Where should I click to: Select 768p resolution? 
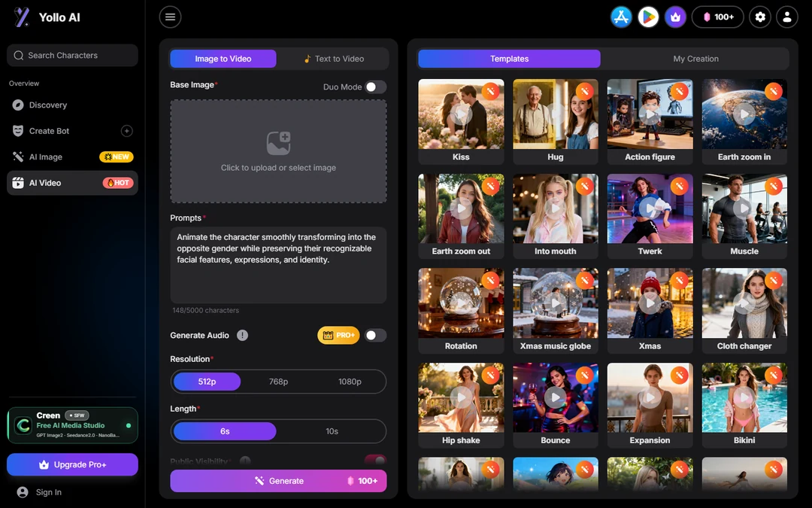click(x=279, y=382)
